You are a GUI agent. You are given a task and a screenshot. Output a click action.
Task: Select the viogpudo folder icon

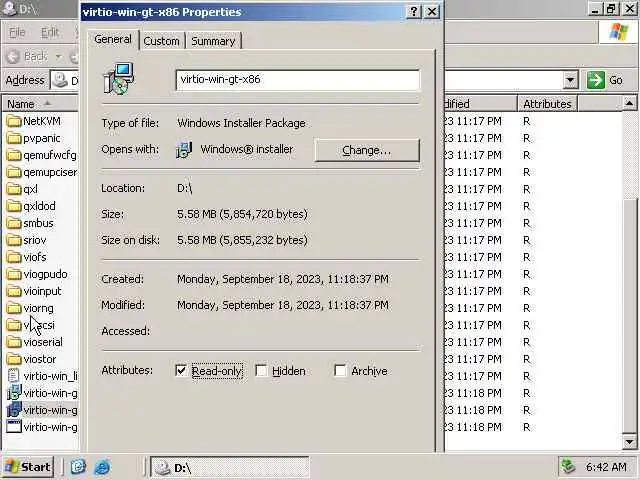14,274
